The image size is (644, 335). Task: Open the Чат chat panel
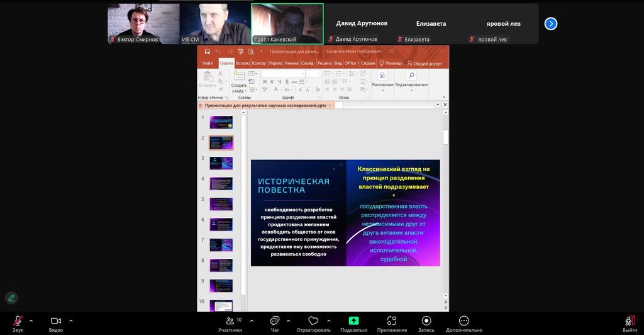(275, 321)
